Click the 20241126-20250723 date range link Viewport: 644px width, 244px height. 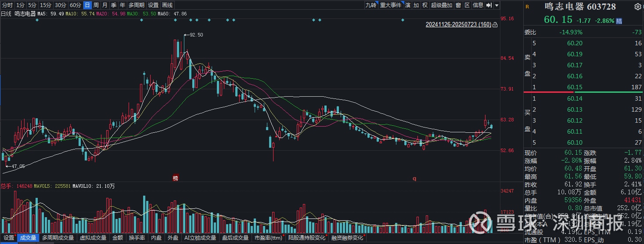[x=458, y=25]
